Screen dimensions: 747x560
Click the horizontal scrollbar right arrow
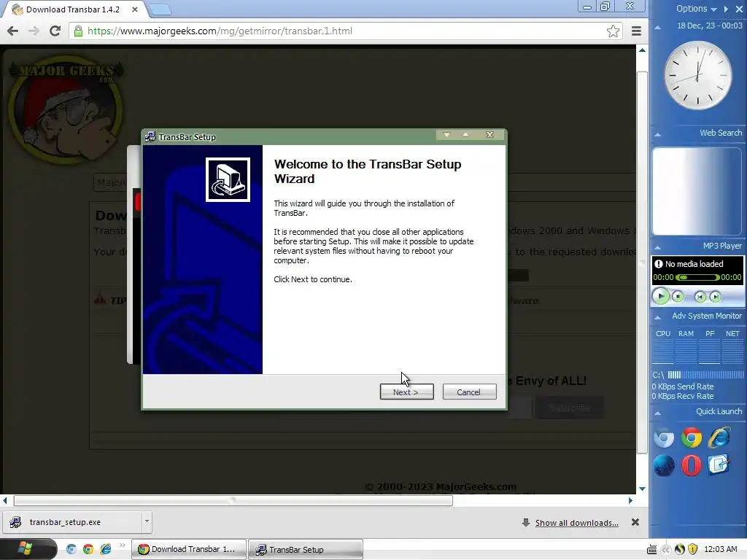click(x=630, y=500)
